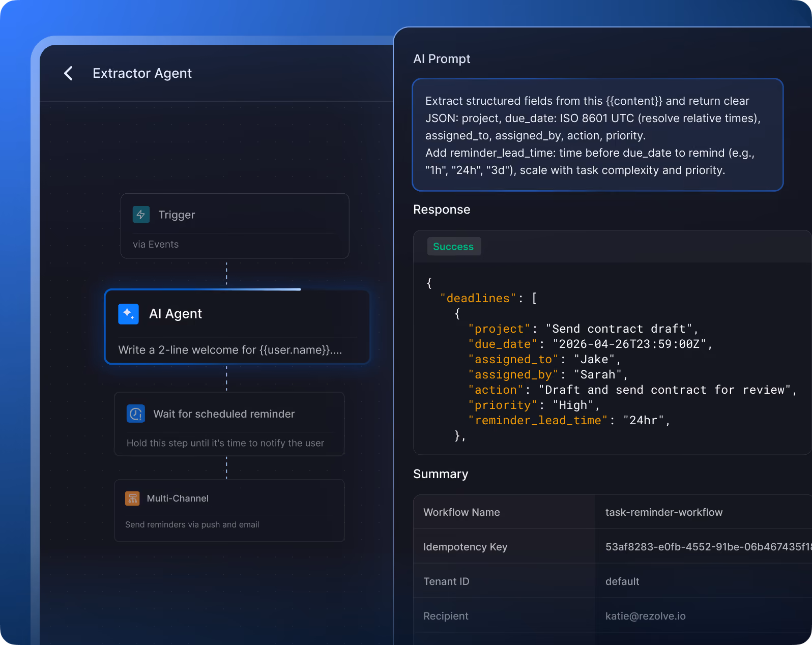
Task: Click the idempotency key value 53af8283
Action: (708, 547)
